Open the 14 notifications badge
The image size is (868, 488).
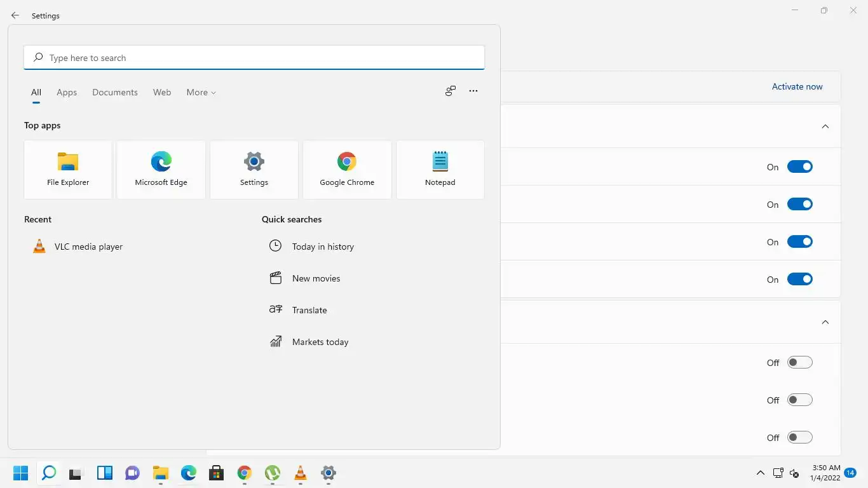pyautogui.click(x=850, y=473)
